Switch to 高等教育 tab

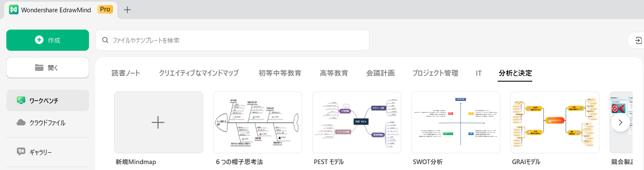point(334,73)
